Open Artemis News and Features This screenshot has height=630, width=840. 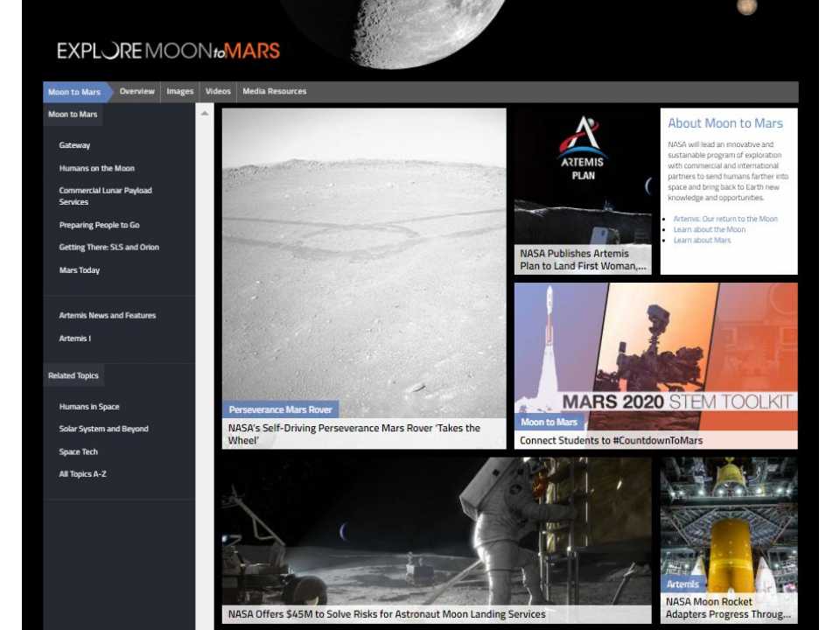(x=107, y=315)
